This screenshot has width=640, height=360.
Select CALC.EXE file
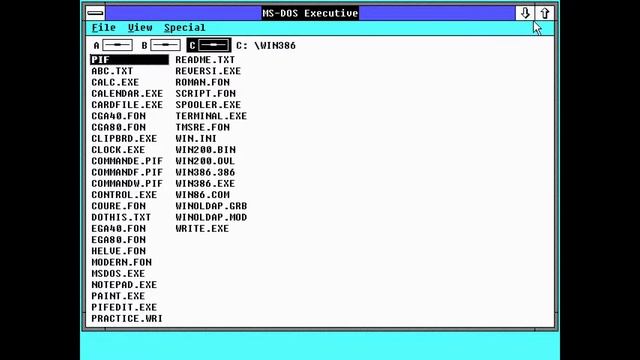115,82
